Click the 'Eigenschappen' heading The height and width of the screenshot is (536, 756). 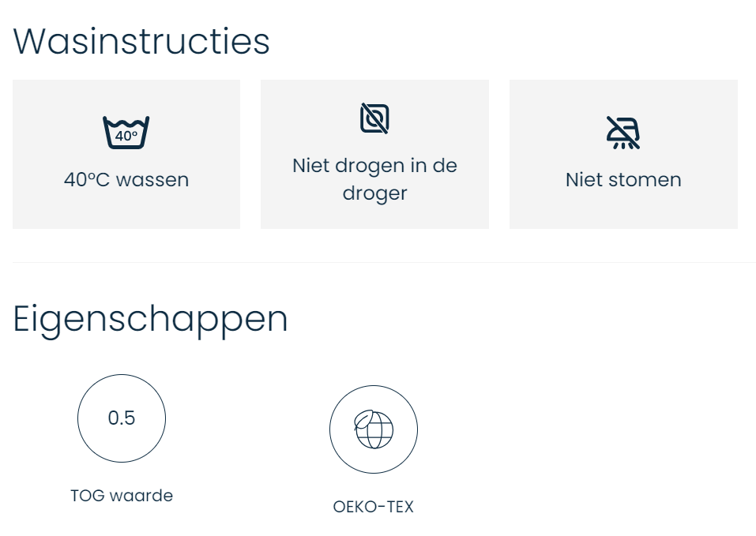point(151,319)
